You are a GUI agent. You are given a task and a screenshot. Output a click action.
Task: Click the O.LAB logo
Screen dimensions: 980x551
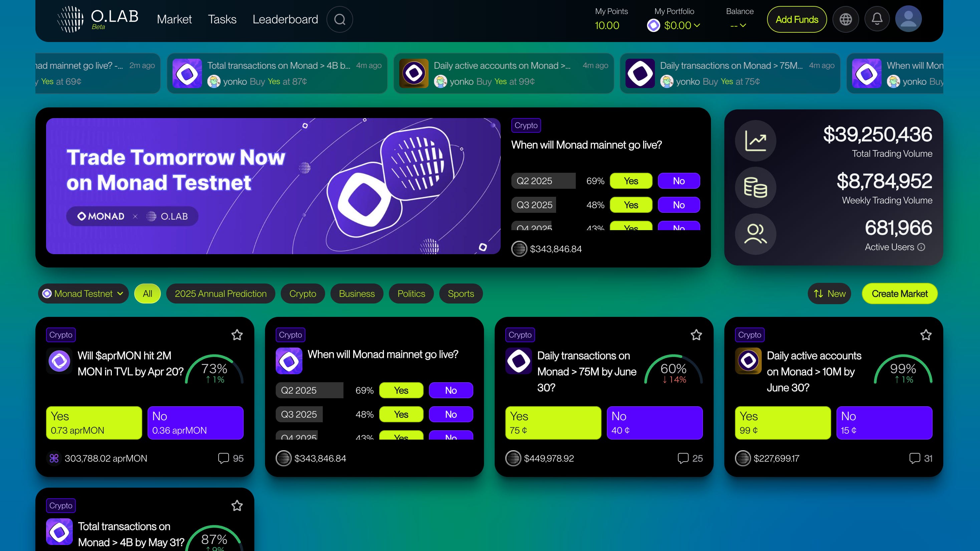(x=97, y=18)
